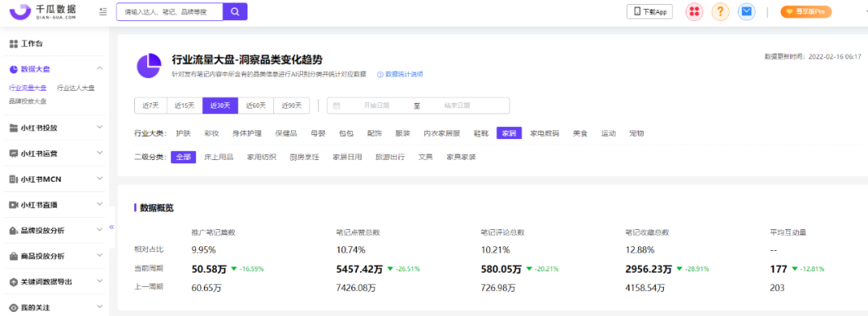Viewport: 868px width, 316px height.
Task: Open the 数据统计说明 help link
Action: click(x=400, y=74)
